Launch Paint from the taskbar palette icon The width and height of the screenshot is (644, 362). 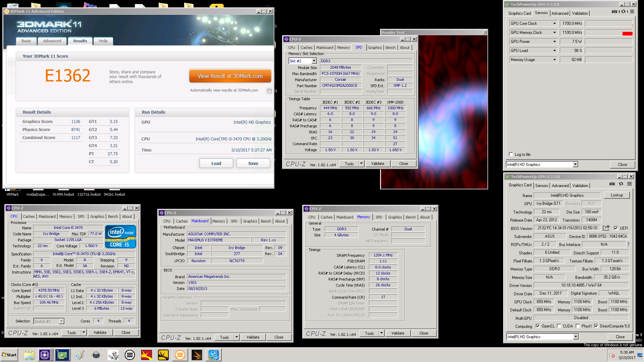(x=79, y=355)
